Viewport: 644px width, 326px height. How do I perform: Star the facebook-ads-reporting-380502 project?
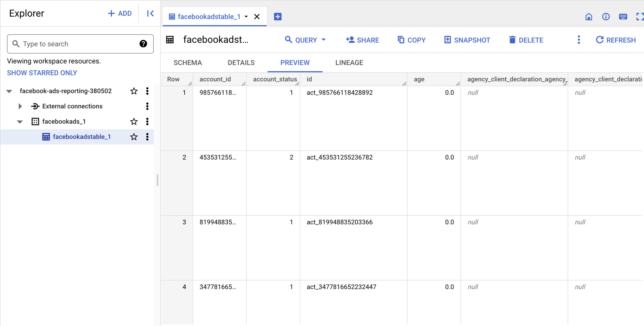(133, 91)
